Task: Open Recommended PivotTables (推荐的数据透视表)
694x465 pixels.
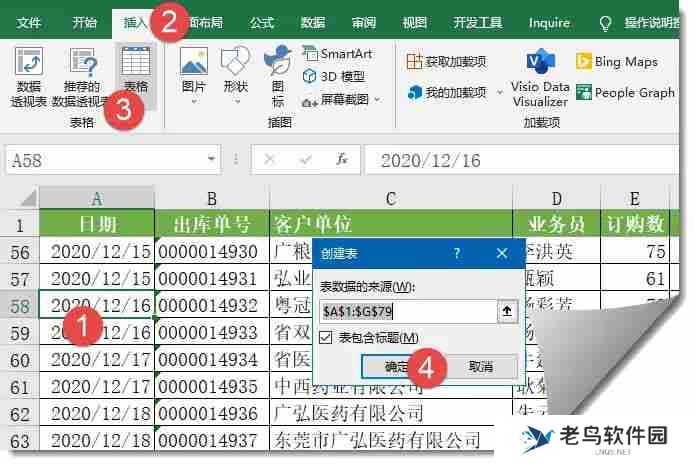Action: (82, 76)
